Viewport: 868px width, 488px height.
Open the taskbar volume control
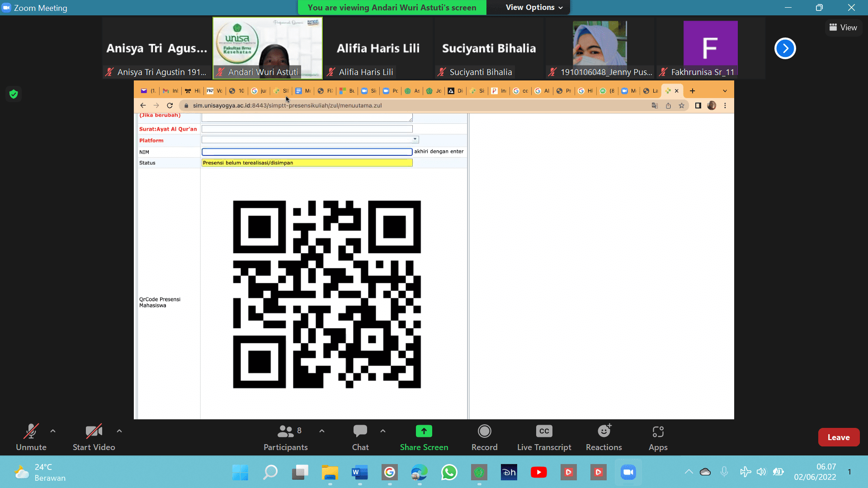pyautogui.click(x=761, y=472)
